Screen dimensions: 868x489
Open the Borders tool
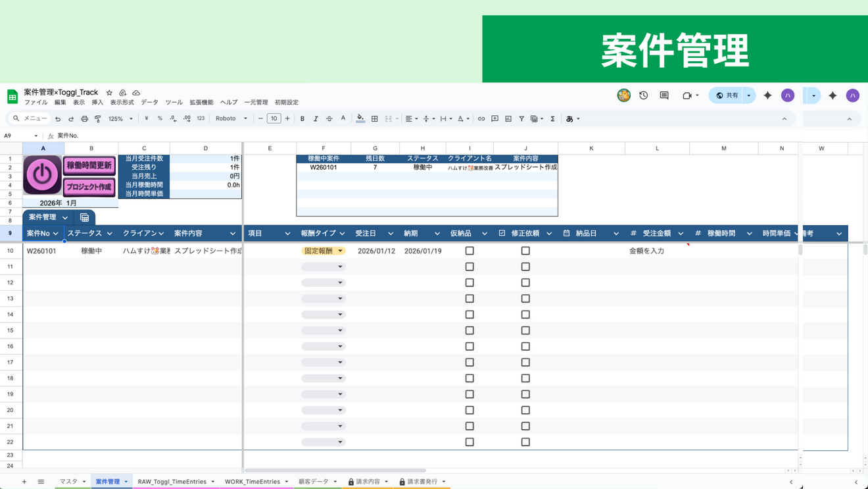tap(375, 119)
